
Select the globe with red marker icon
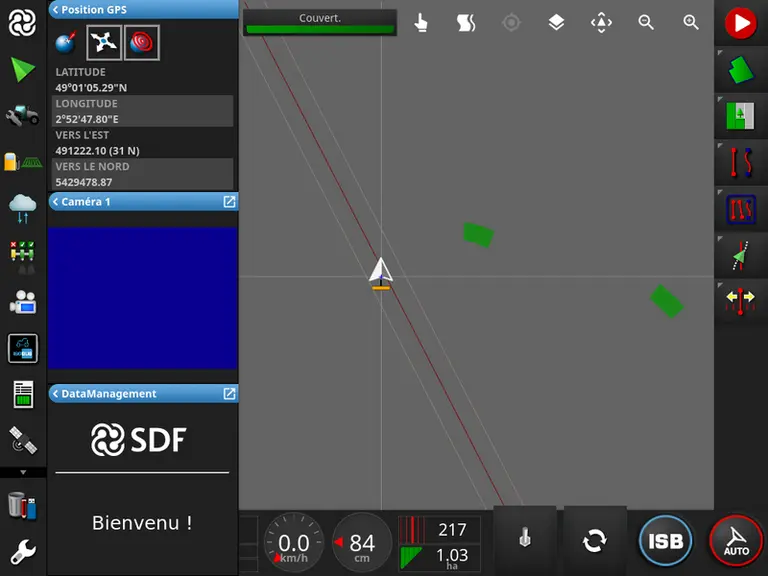click(66, 43)
